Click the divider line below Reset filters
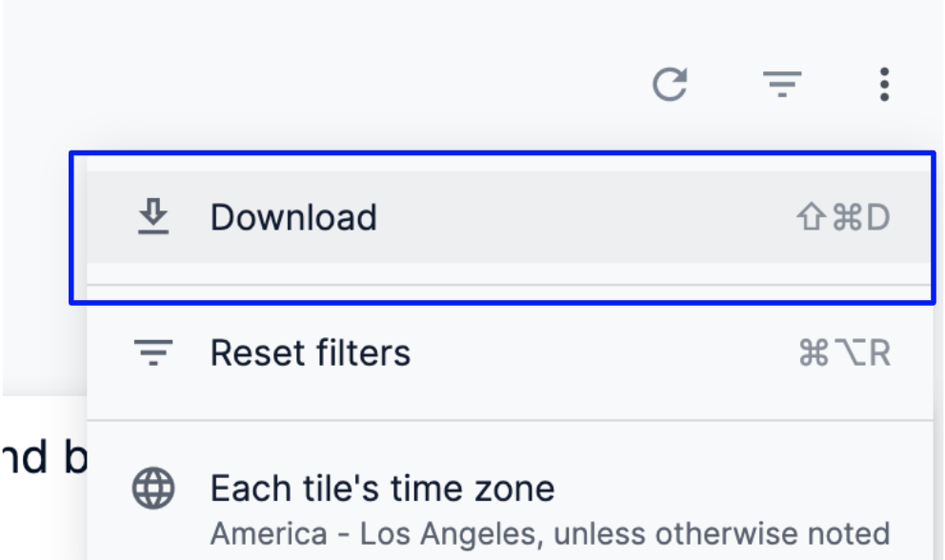The image size is (945, 560). pos(509,420)
